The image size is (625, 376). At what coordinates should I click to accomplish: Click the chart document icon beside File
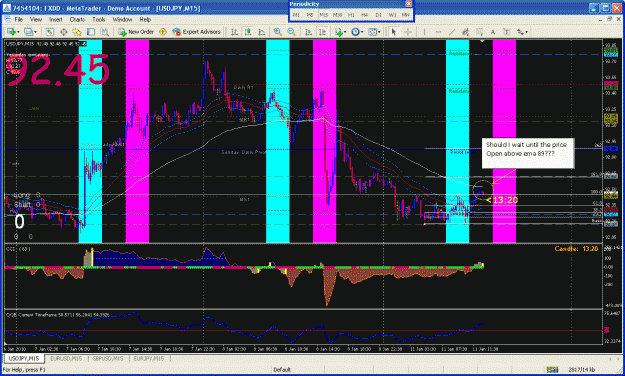pyautogui.click(x=8, y=19)
